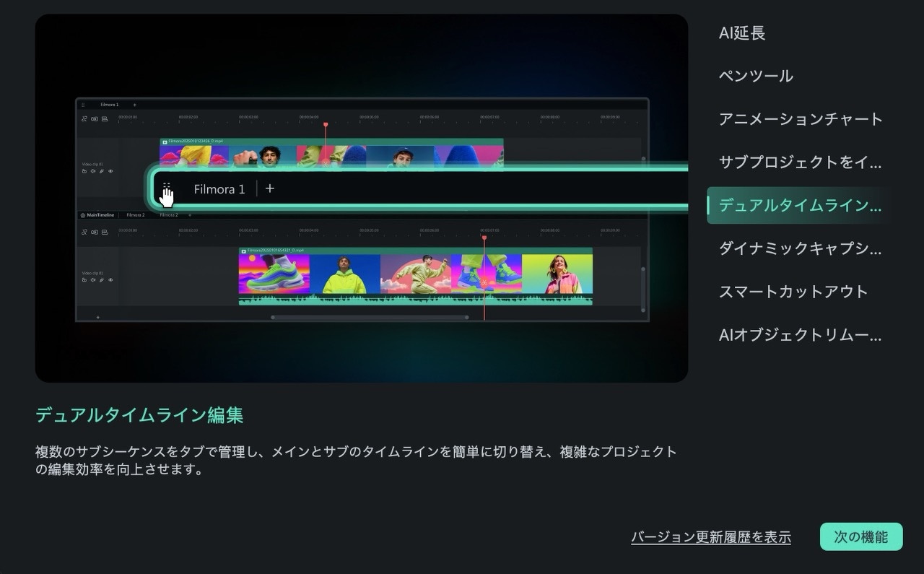The width and height of the screenshot is (924, 574).
Task: Show the アニメーションチャート feature
Action: point(800,119)
